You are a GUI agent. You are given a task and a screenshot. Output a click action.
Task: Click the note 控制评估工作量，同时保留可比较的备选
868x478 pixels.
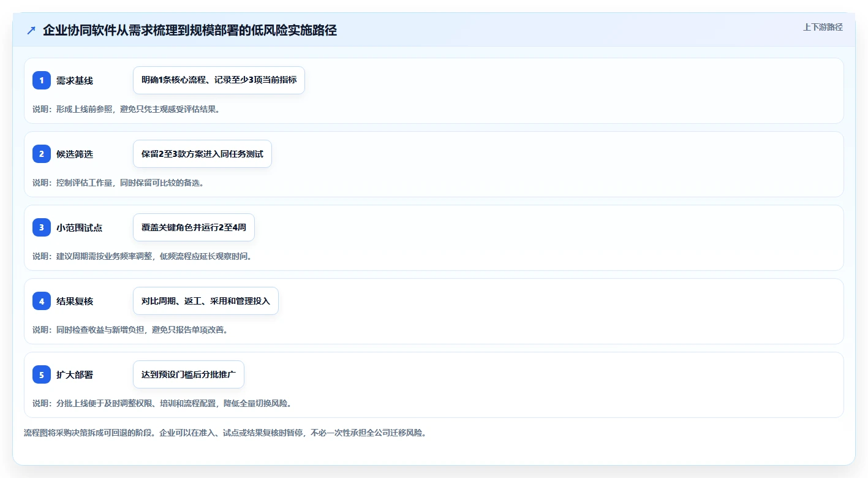tap(118, 183)
